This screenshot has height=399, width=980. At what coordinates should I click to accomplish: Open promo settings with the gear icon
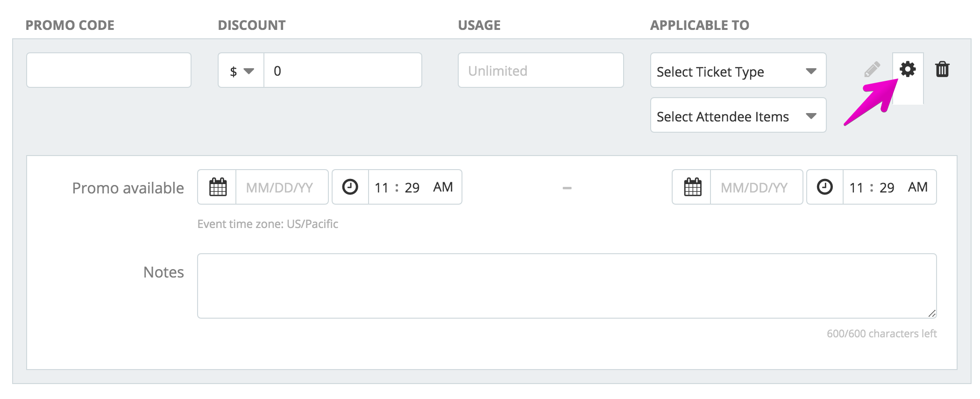tap(908, 69)
